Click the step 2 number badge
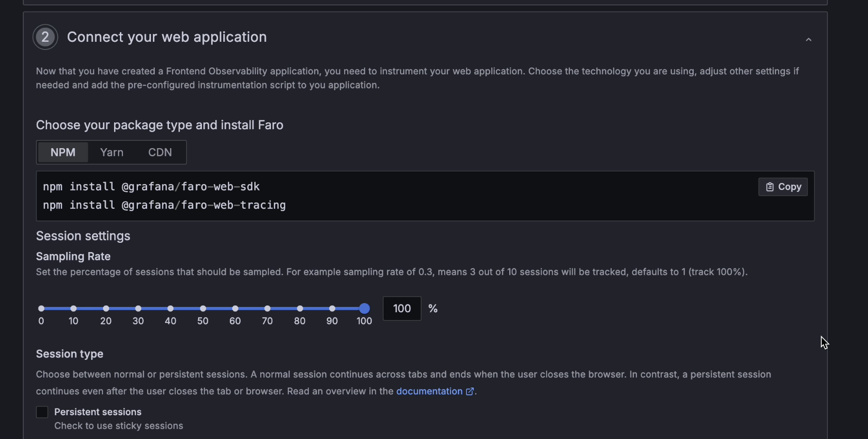Image resolution: width=868 pixels, height=439 pixels. point(45,37)
